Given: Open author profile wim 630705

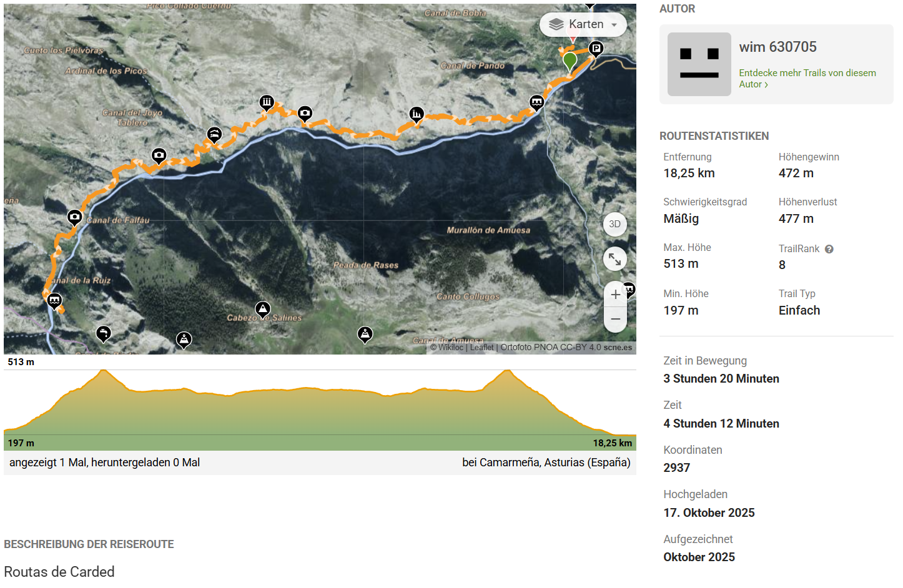Looking at the screenshot, I should pos(777,47).
